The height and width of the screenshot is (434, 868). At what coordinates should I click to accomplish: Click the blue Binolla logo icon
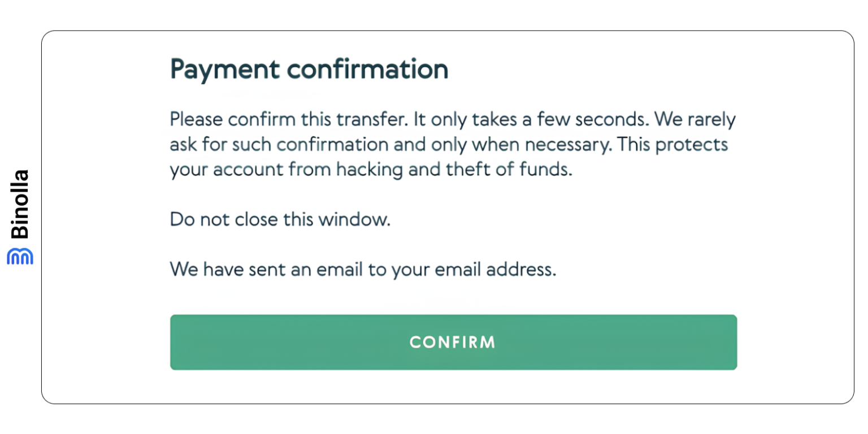20,256
